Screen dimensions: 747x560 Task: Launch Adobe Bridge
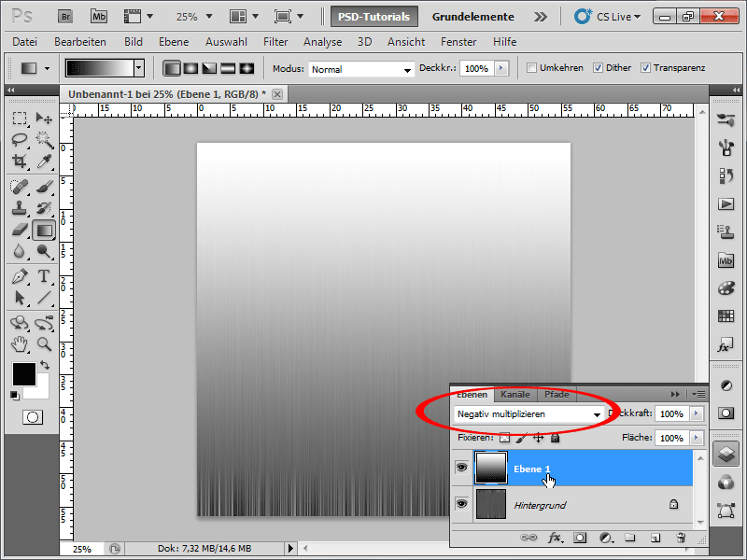click(65, 17)
